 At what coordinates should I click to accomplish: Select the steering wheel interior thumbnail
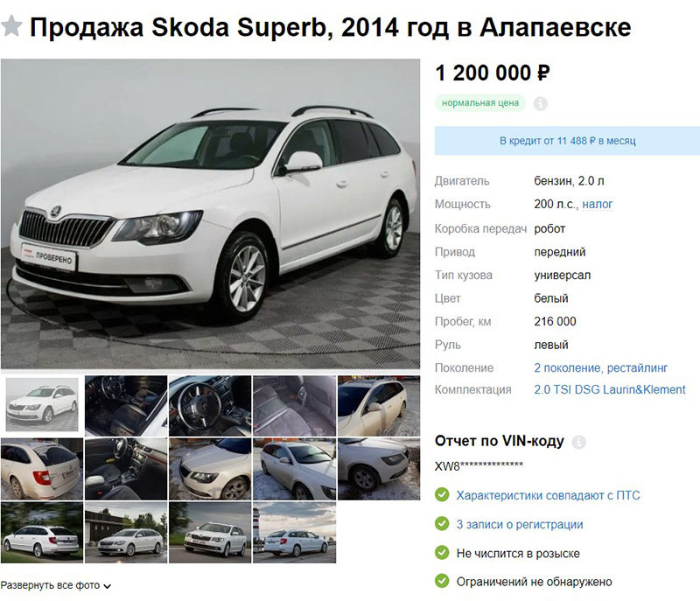click(x=210, y=406)
